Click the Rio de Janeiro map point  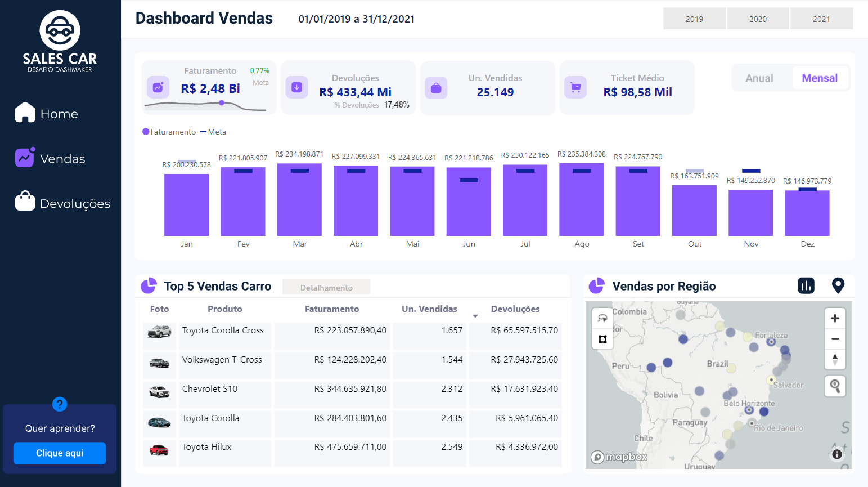click(750, 423)
